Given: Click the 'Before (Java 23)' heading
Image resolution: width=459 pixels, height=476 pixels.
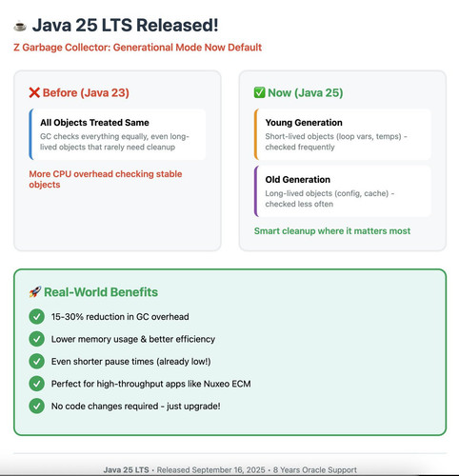Looking at the screenshot, I should (x=86, y=92).
